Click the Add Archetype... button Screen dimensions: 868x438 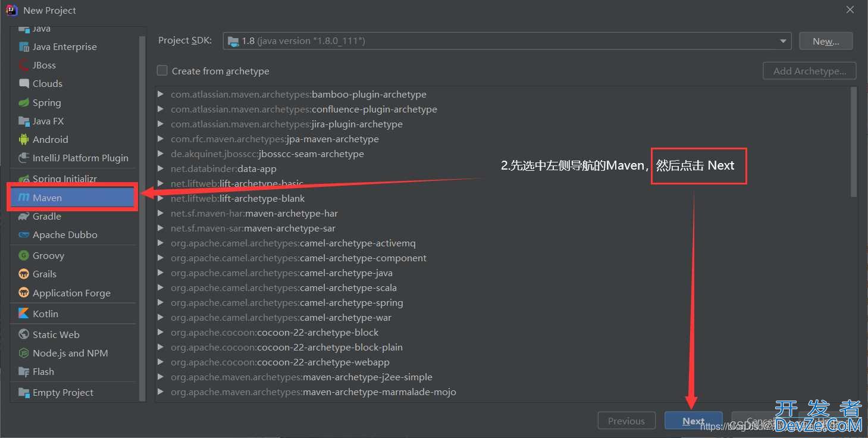click(810, 71)
